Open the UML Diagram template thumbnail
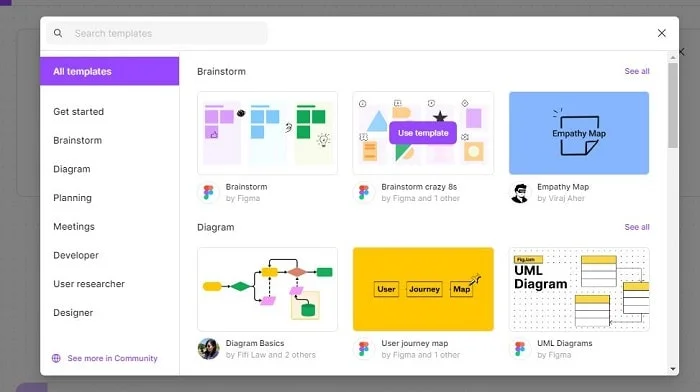This screenshot has height=392, width=700. [x=579, y=289]
